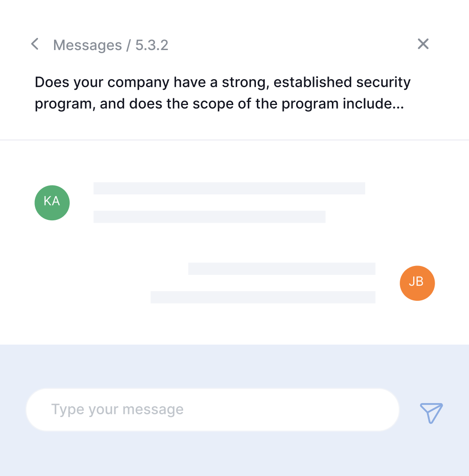
Task: Open the green KA user avatar
Action: click(52, 203)
